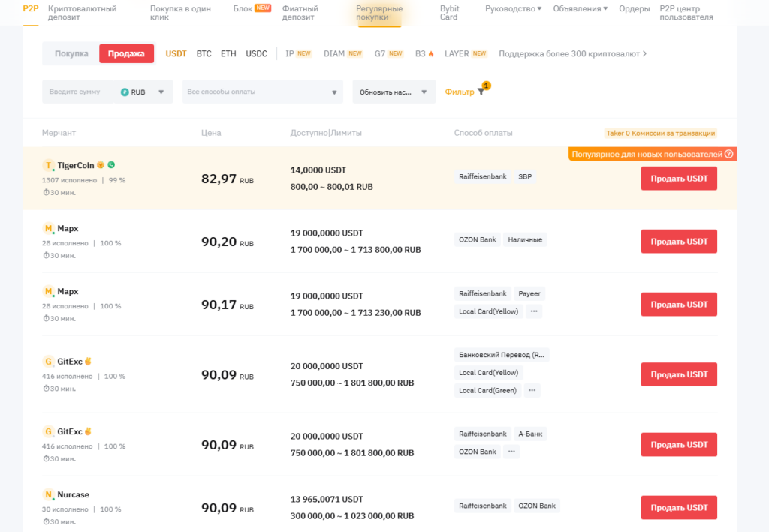Open support for 300+ cryptocurrencies link
The height and width of the screenshot is (532, 769).
(572, 53)
